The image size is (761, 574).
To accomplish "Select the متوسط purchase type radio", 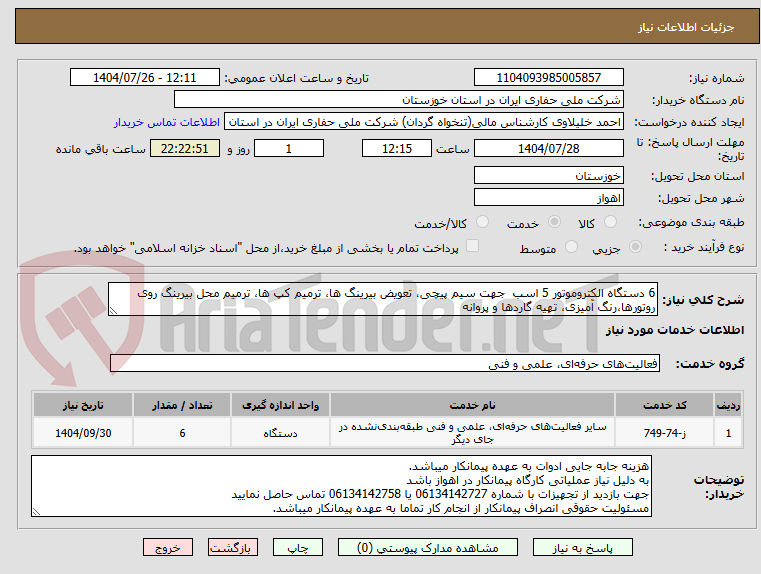I will pyautogui.click(x=572, y=247).
